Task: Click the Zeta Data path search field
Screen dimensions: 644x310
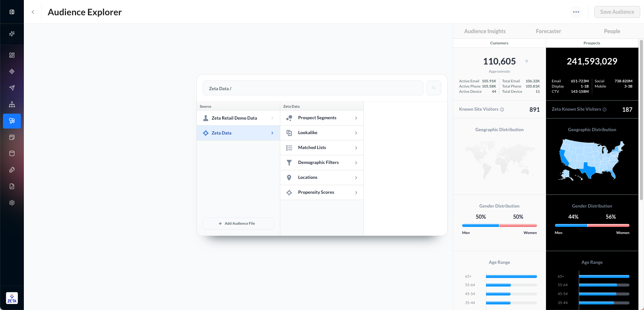Action: [x=313, y=88]
